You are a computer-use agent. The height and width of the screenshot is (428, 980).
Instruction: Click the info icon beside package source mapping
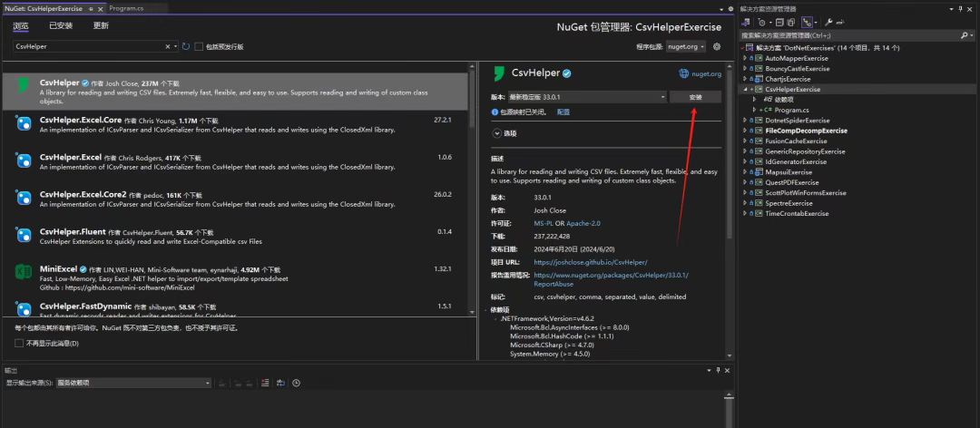(495, 112)
